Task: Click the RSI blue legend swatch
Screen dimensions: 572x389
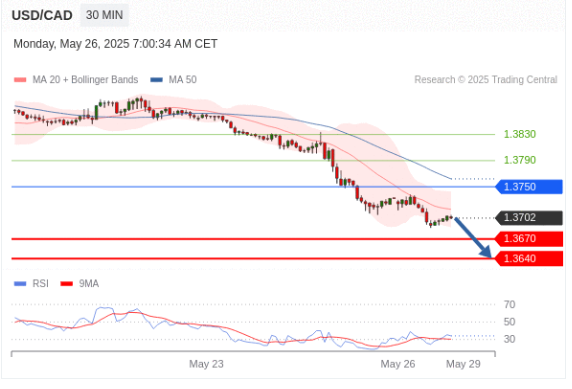Action: 20,284
